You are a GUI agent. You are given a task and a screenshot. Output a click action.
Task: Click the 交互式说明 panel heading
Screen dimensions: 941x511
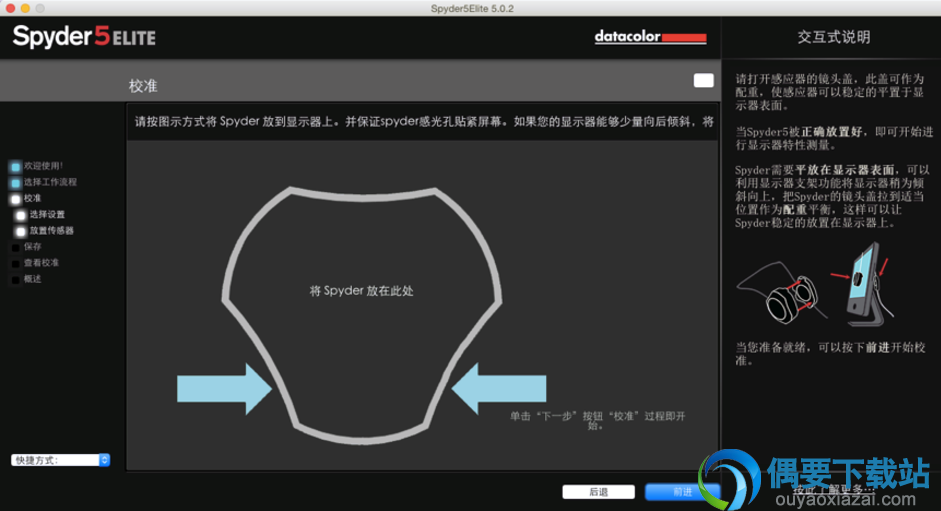[834, 37]
